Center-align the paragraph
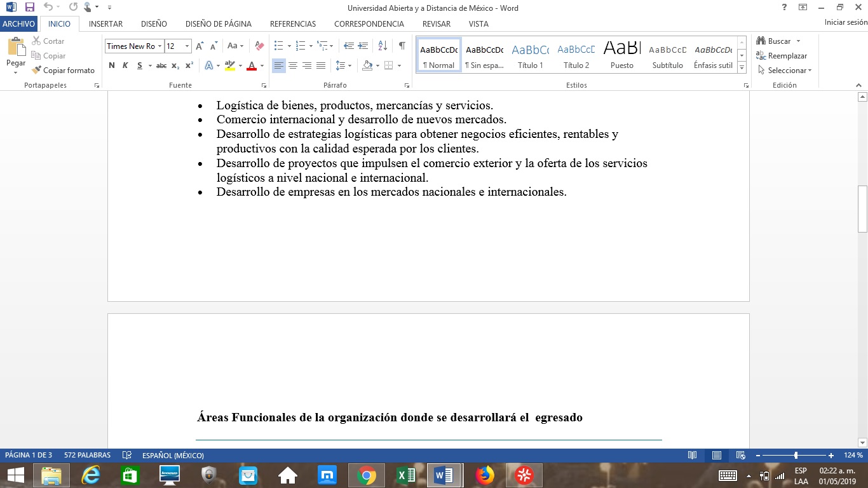 point(293,65)
